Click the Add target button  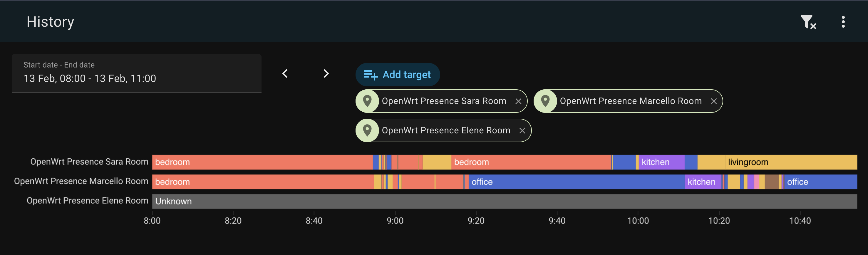tap(398, 74)
